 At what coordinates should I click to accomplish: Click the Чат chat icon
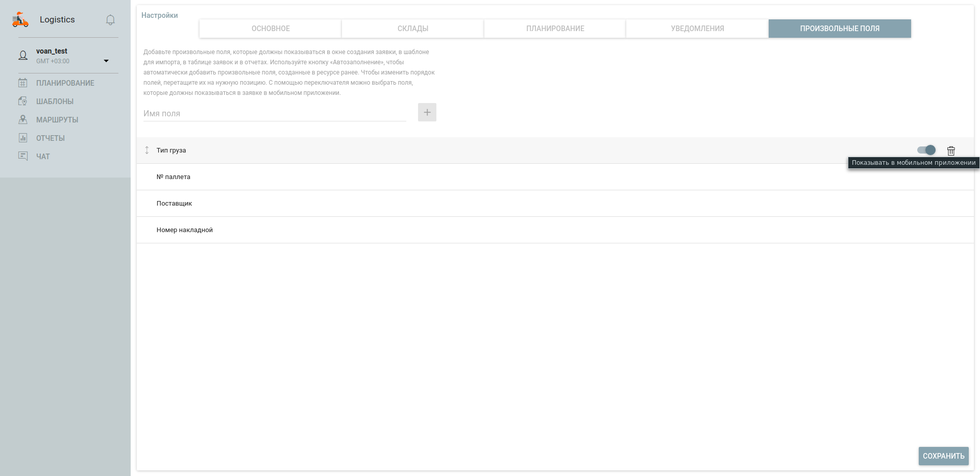tap(23, 156)
